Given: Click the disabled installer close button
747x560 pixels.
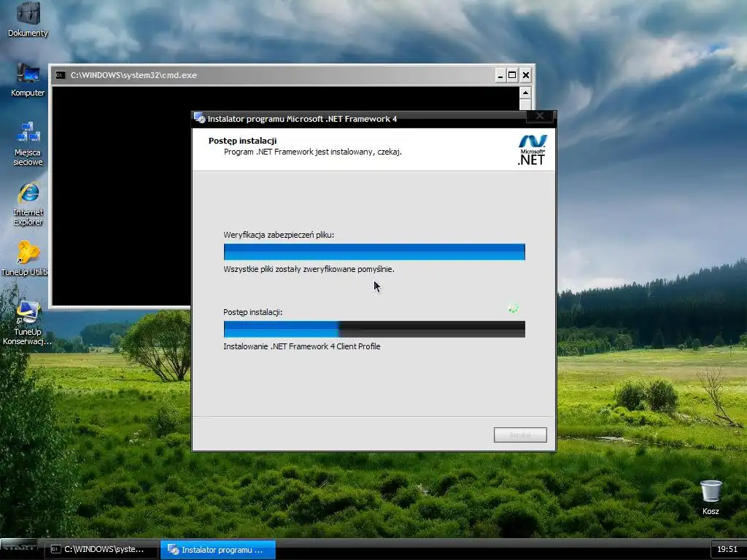Looking at the screenshot, I should tap(540, 116).
